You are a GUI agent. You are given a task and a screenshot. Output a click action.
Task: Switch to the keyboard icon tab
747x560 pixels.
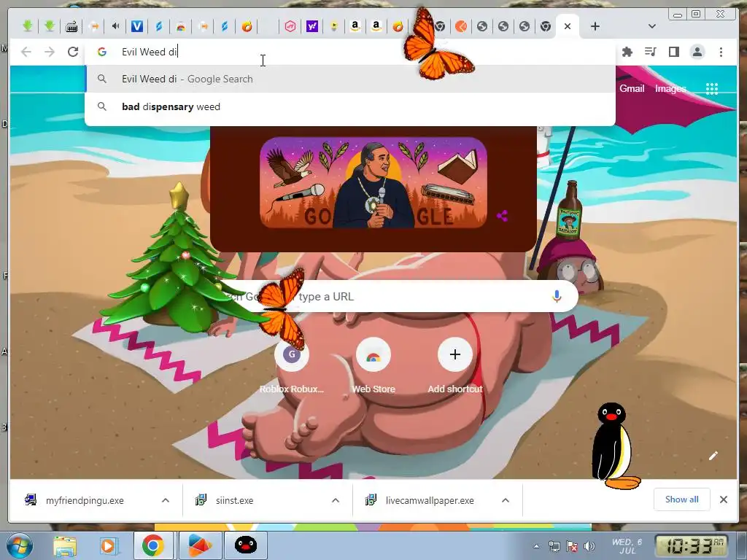(71, 27)
